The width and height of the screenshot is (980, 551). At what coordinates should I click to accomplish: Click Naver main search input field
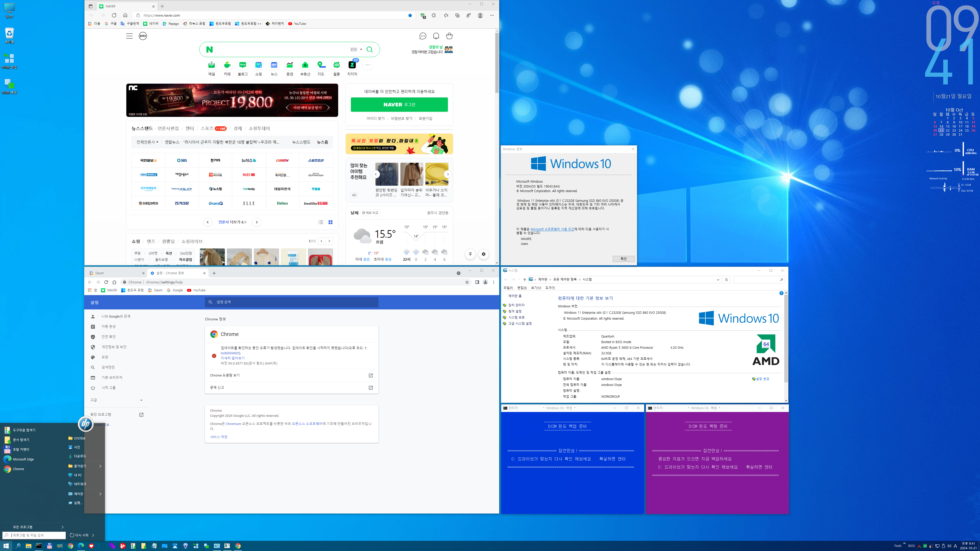(281, 49)
